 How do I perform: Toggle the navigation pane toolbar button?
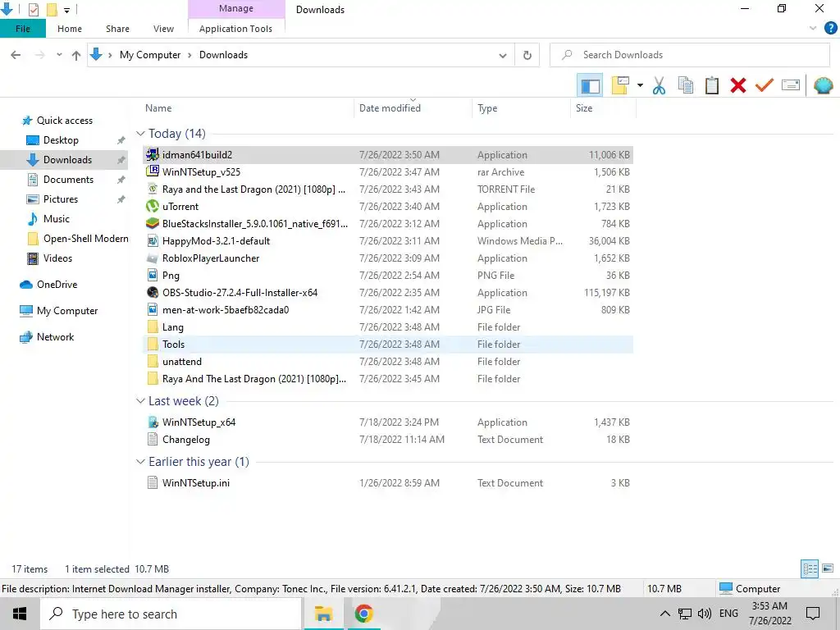pyautogui.click(x=590, y=85)
